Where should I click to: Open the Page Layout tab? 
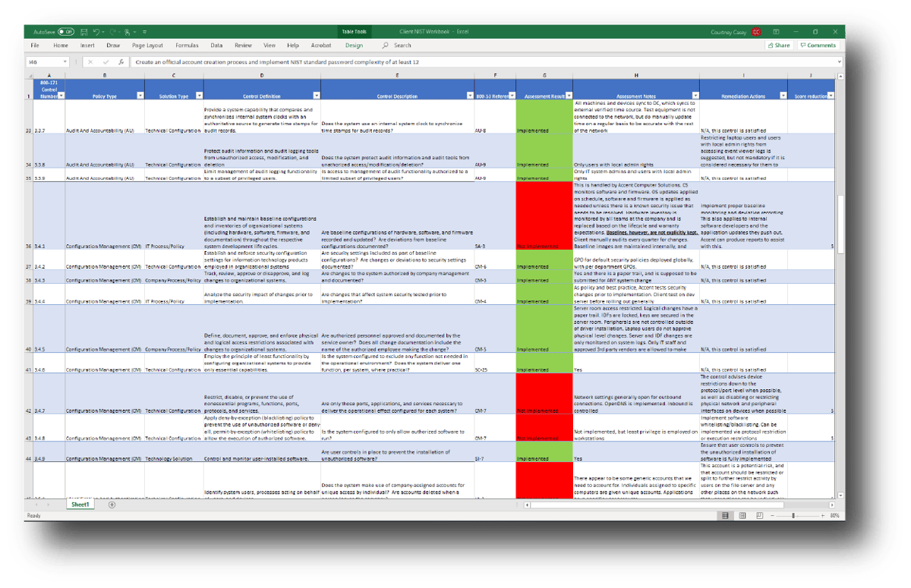[x=147, y=46]
